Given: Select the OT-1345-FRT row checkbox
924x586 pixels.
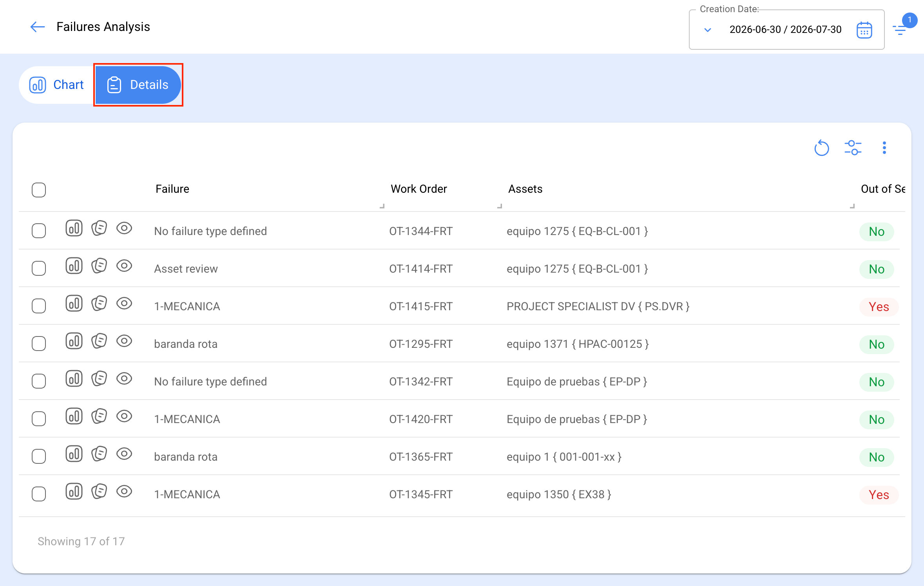Looking at the screenshot, I should pos(39,494).
